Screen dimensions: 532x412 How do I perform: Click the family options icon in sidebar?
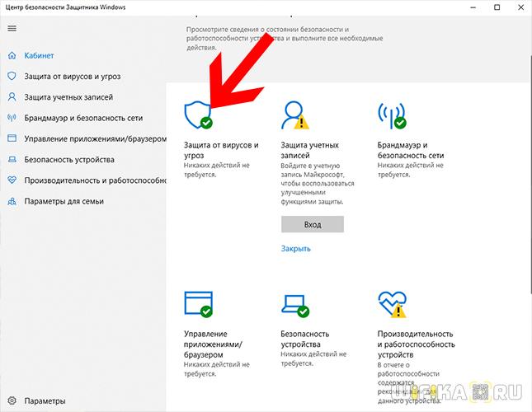12,201
